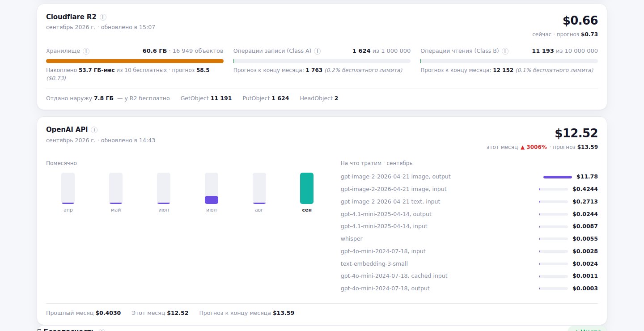This screenshot has height=331, width=644.
Task: Select the июн monthly bar
Action: pyautogui.click(x=164, y=188)
